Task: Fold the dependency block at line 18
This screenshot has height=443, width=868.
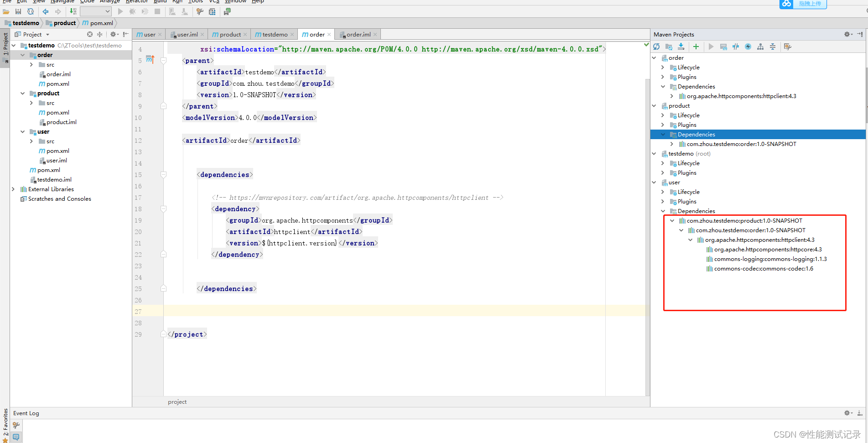Action: (x=163, y=208)
